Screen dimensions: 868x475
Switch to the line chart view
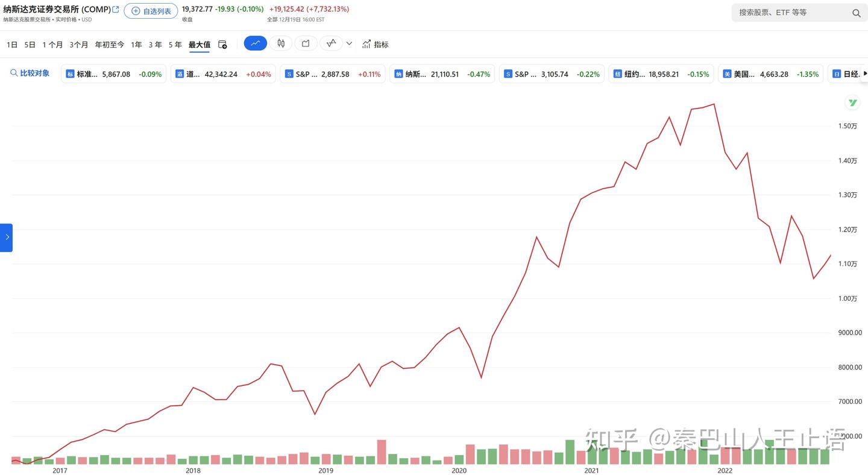[x=255, y=43]
